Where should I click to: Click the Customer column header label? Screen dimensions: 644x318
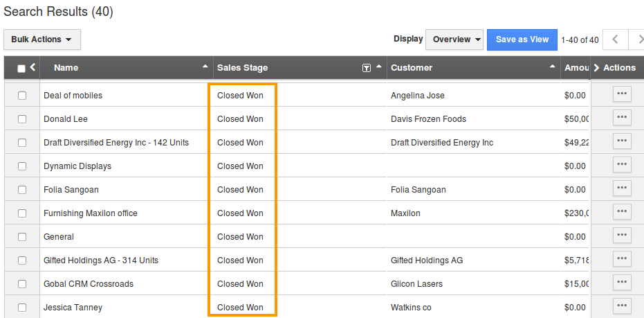pyautogui.click(x=411, y=67)
